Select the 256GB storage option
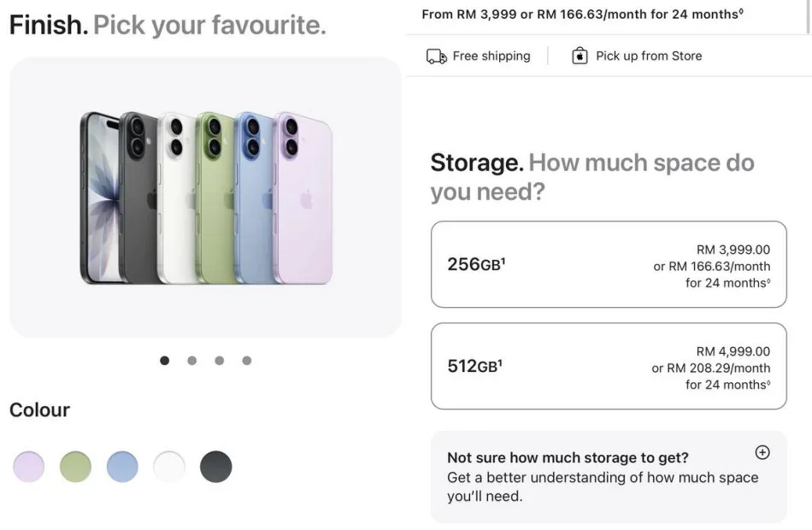 pos(608,264)
